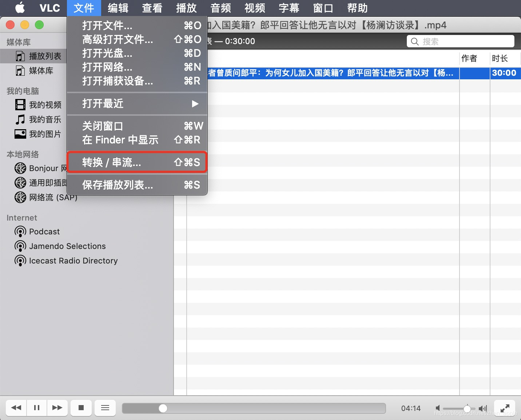This screenshot has width=521, height=420.
Task: Select 打开网络... menu item
Action: [137, 67]
